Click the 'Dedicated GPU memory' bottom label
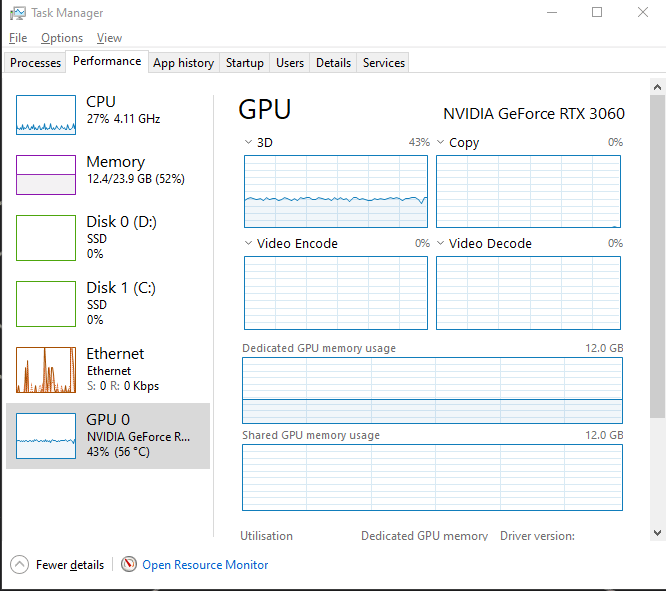Screen dimensions: 666x591 pyautogui.click(x=424, y=536)
